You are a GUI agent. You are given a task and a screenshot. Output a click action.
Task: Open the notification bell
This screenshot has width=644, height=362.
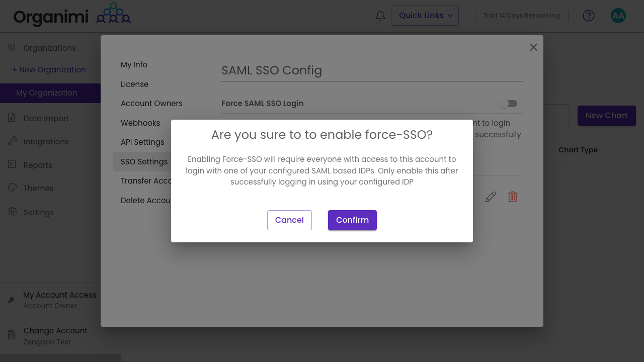coord(380,16)
